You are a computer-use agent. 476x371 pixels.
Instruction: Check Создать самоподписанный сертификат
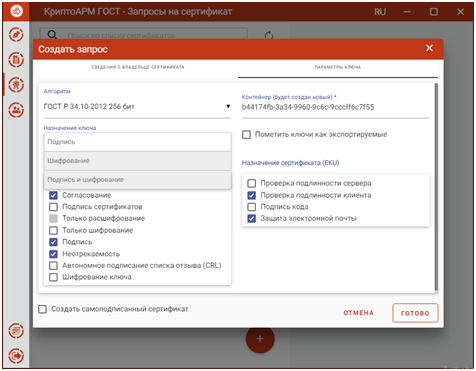(42, 309)
